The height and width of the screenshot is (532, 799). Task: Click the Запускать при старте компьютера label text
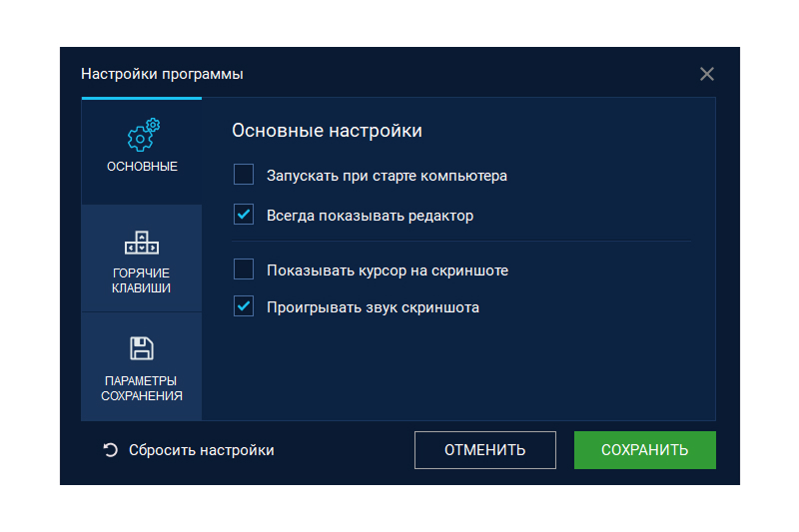(x=387, y=176)
